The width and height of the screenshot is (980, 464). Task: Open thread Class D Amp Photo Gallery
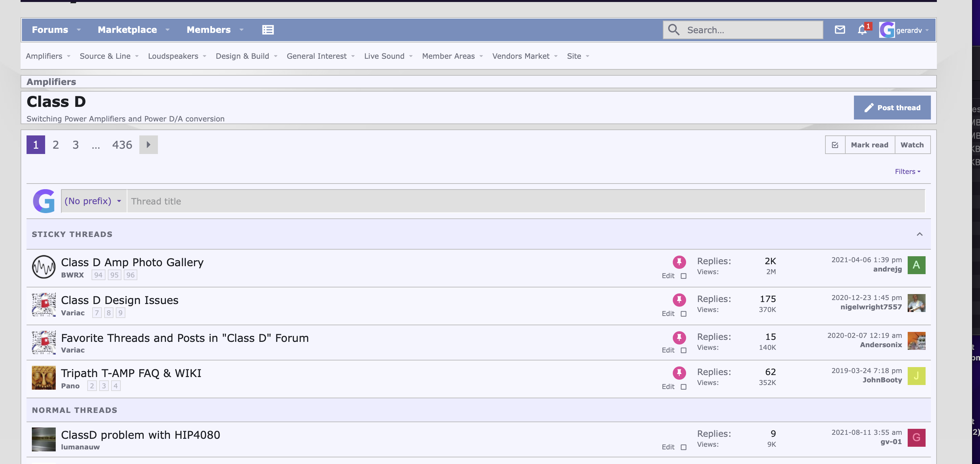132,262
